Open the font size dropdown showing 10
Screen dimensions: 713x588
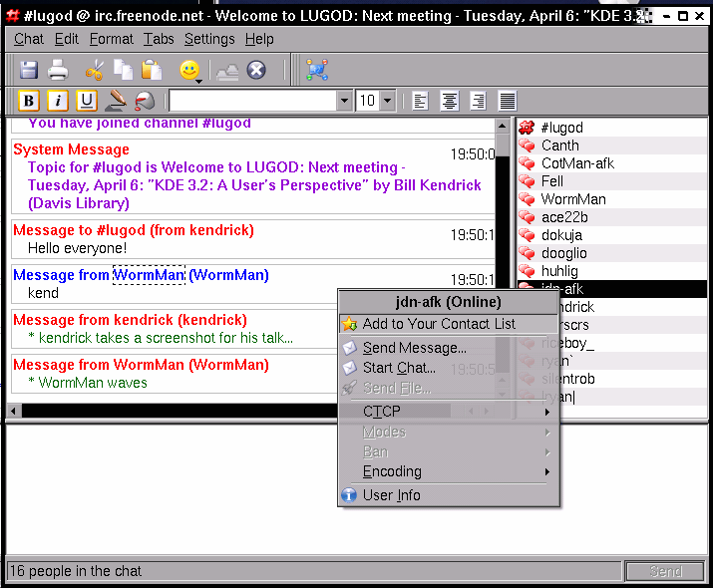point(388,101)
